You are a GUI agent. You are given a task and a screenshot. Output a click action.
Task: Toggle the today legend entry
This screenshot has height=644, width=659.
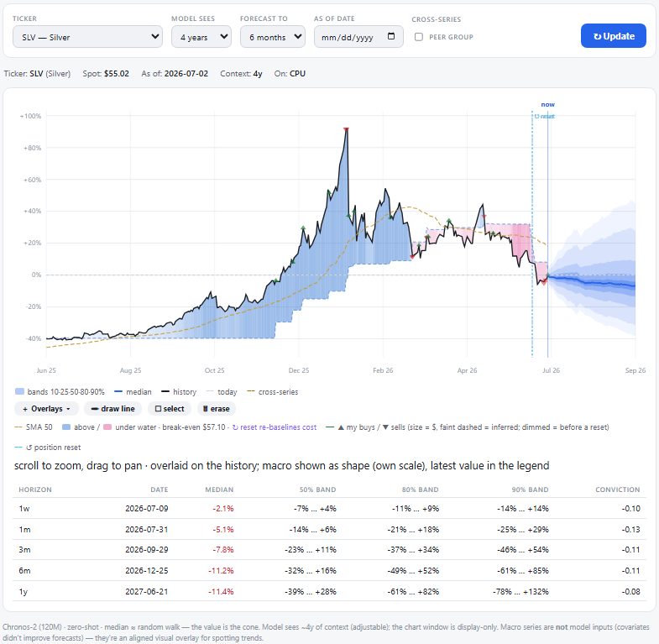pyautogui.click(x=222, y=392)
